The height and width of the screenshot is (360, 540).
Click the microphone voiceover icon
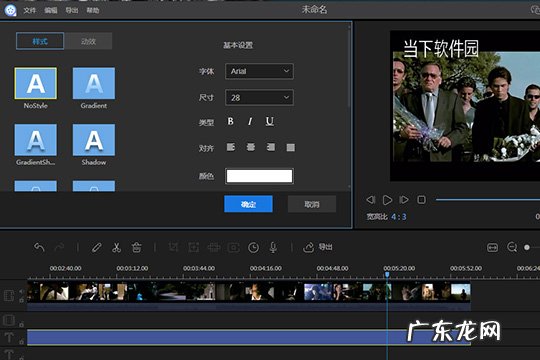(x=273, y=247)
